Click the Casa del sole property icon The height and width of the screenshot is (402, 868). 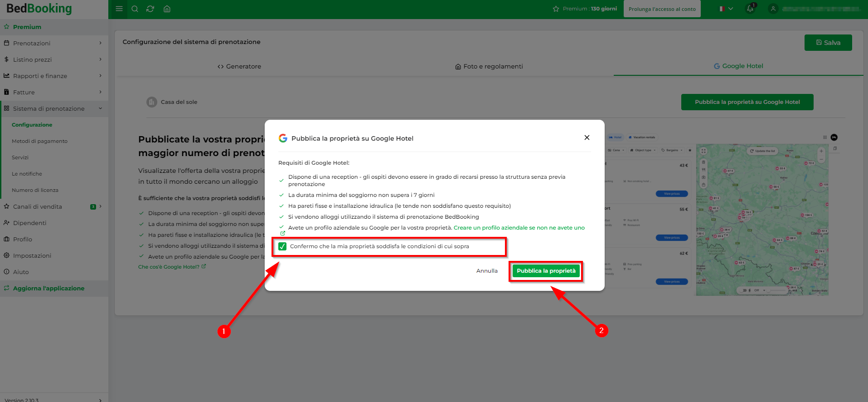pyautogui.click(x=152, y=102)
